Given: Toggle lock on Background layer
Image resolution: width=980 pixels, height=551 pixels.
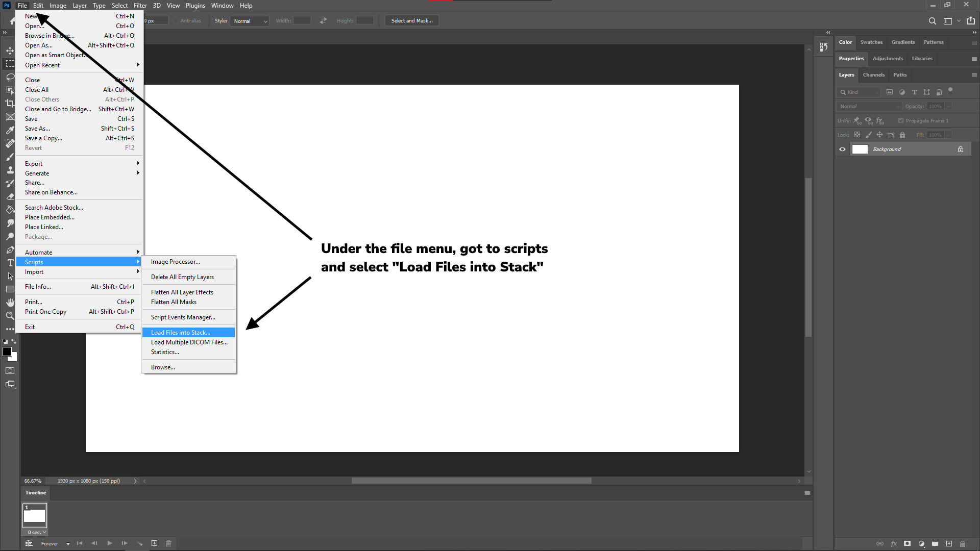Looking at the screenshot, I should click(961, 149).
